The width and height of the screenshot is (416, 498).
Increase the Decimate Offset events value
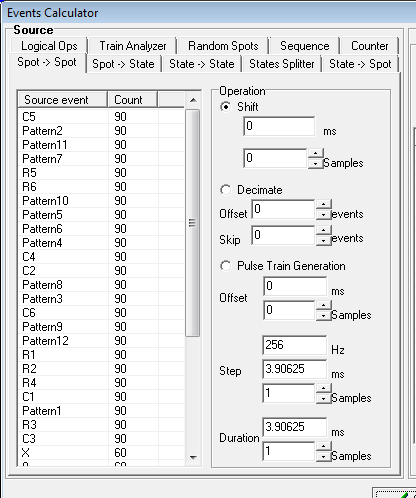(x=323, y=204)
